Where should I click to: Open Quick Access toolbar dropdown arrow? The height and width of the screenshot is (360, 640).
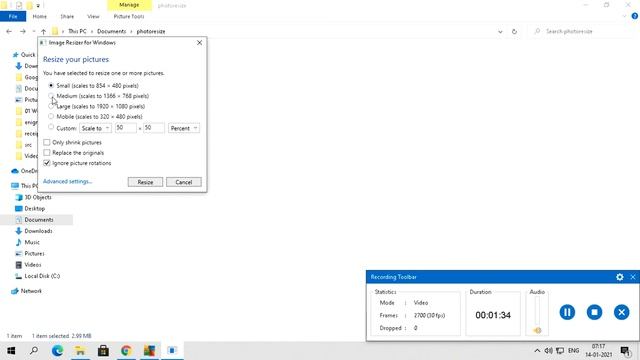[38, 5]
